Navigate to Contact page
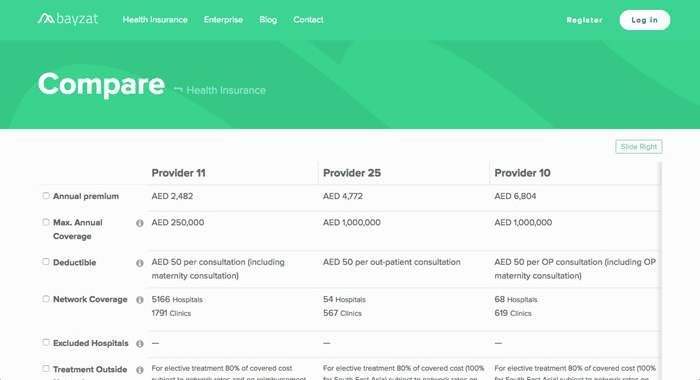The image size is (700, 380). 308,20
